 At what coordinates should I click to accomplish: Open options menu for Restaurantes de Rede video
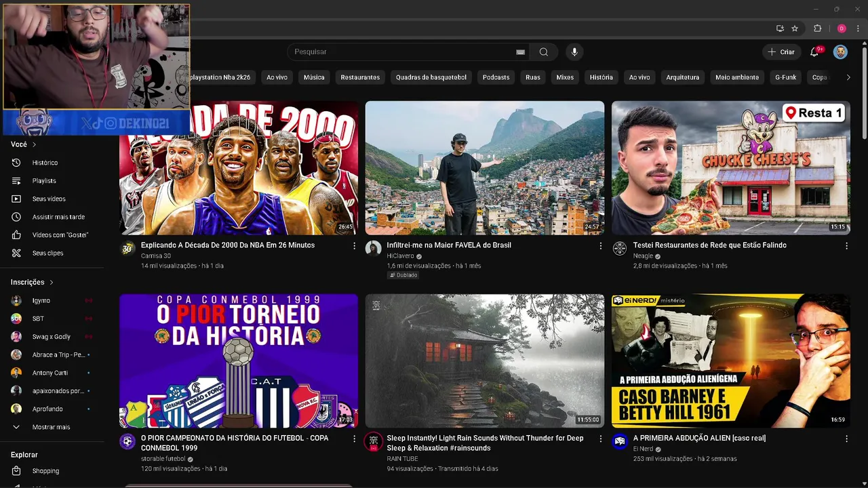846,246
